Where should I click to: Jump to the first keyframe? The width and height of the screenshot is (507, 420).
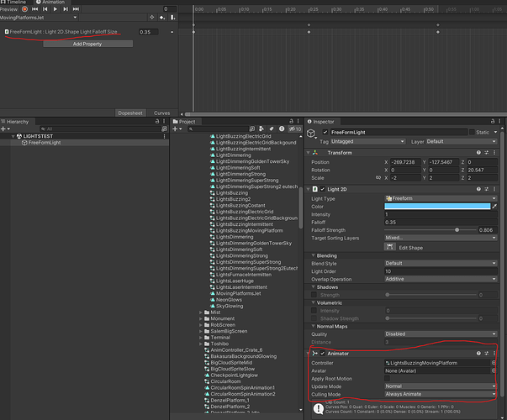click(x=34, y=9)
